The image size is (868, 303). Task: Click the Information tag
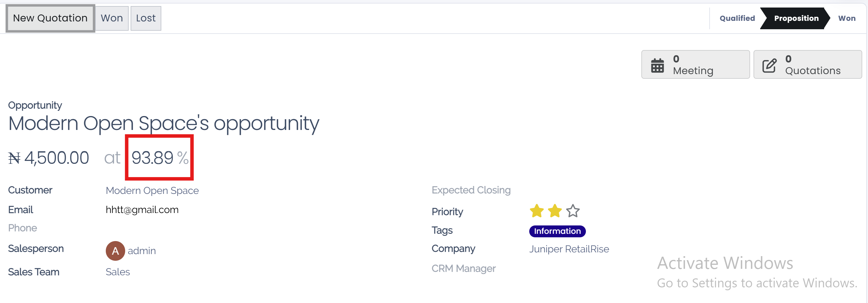tap(557, 231)
